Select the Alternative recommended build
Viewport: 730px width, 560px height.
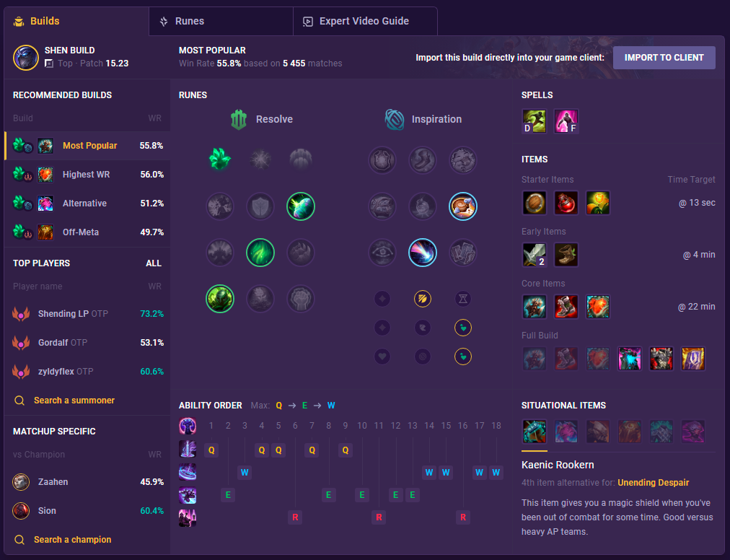coord(87,203)
